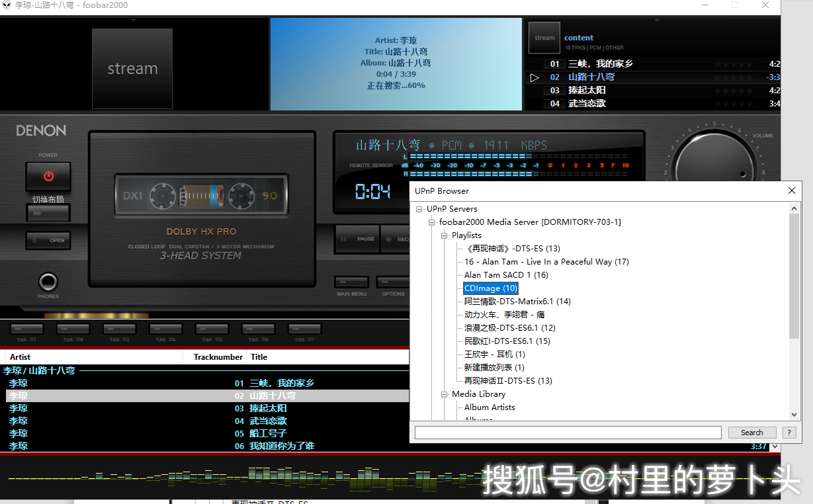This screenshot has height=504, width=813.
Task: Select Album Artists under Media Library
Action: click(x=490, y=407)
